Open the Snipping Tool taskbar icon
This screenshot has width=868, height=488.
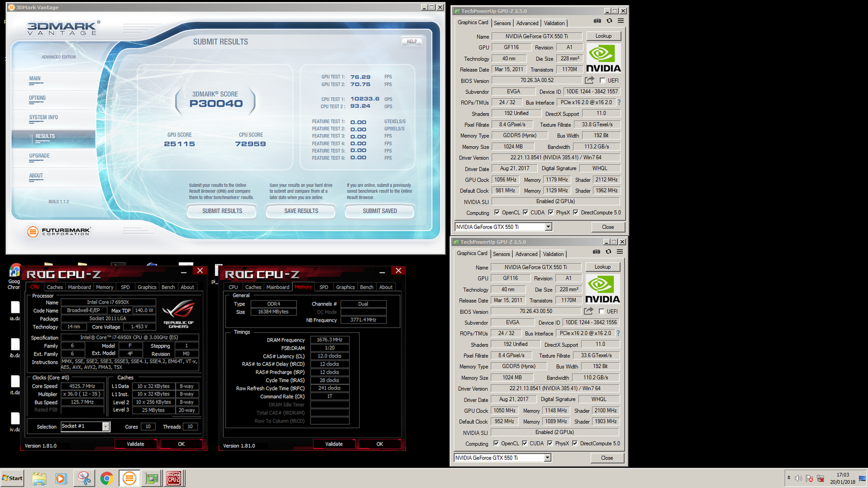[84, 478]
